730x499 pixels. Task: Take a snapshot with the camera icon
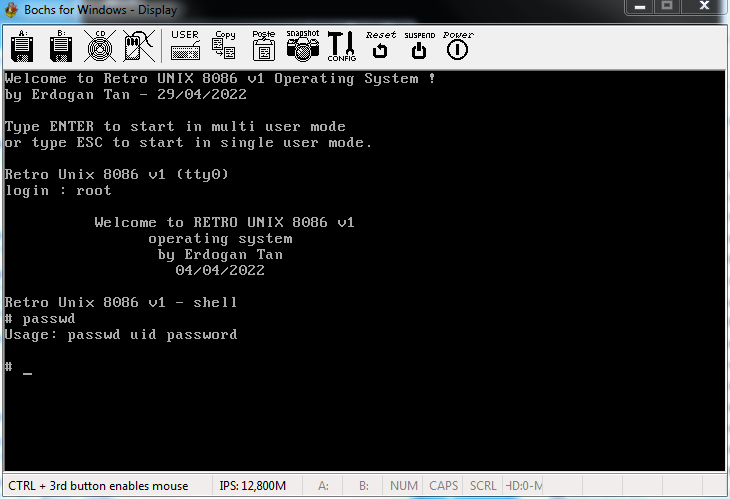click(x=302, y=46)
